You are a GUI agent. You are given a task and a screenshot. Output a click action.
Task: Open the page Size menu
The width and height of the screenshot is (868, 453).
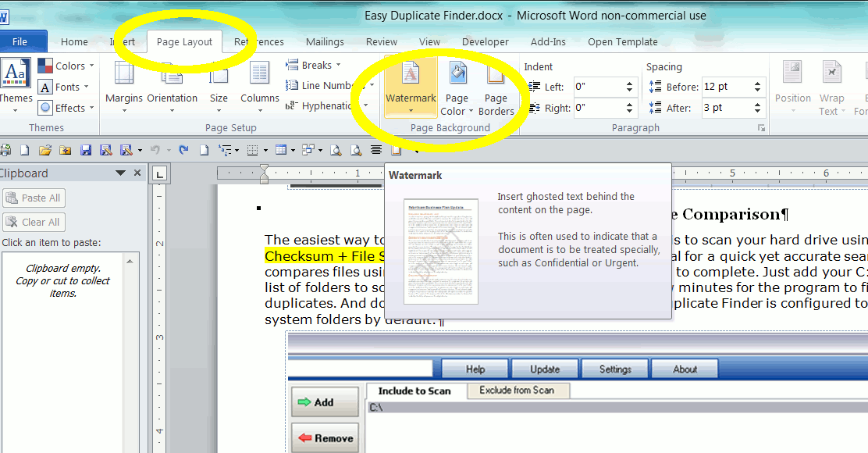point(219,87)
